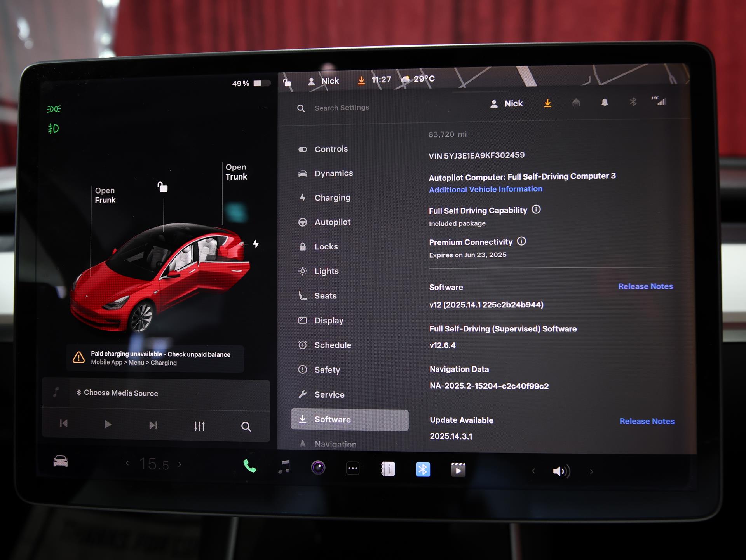Image resolution: width=746 pixels, height=560 pixels.
Task: Launch the Theater video app
Action: pyautogui.click(x=458, y=470)
